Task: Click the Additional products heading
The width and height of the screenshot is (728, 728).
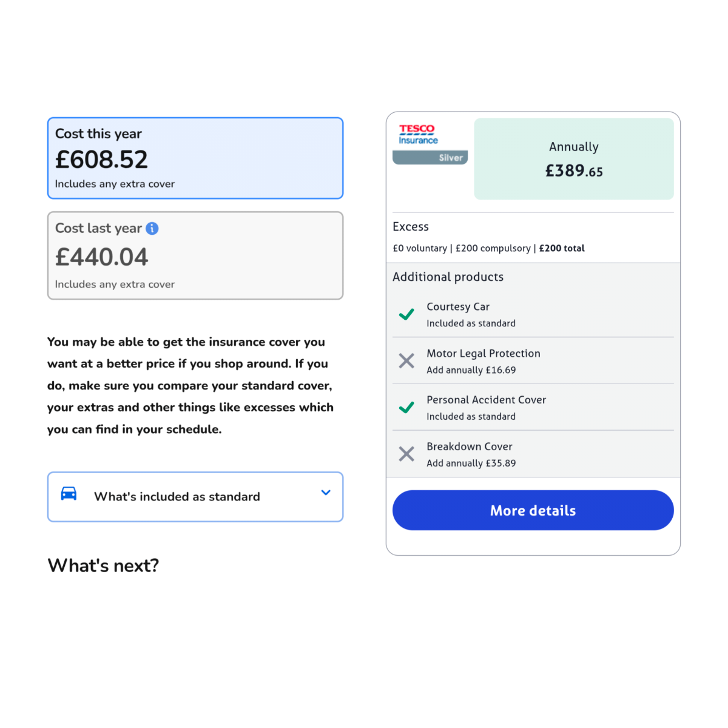Action: pyautogui.click(x=448, y=277)
